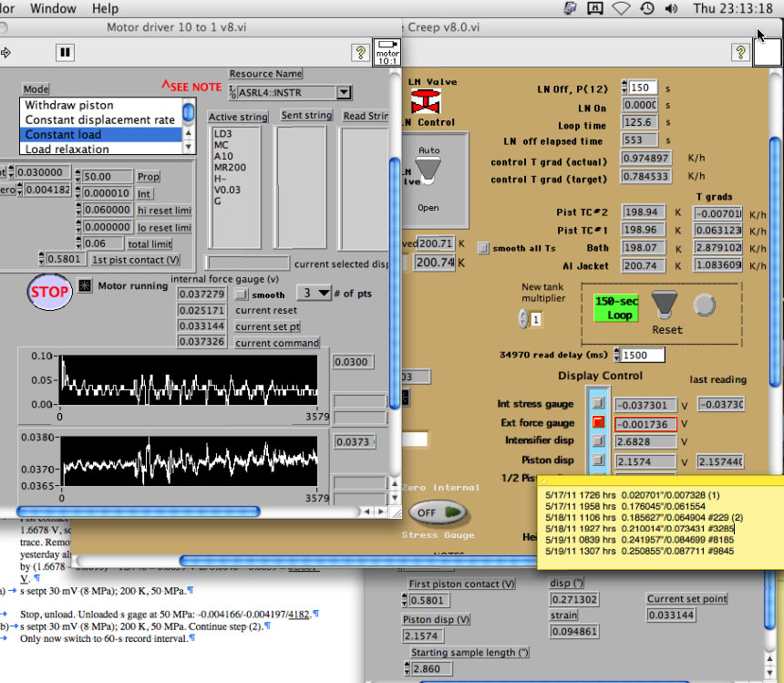Open context help in Motor driver window

(x=361, y=52)
